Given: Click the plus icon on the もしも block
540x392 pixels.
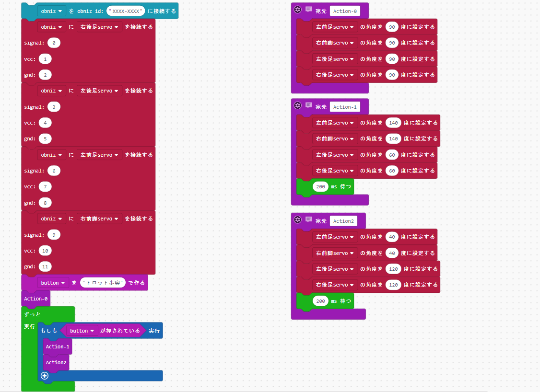Looking at the screenshot, I should tap(45, 376).
